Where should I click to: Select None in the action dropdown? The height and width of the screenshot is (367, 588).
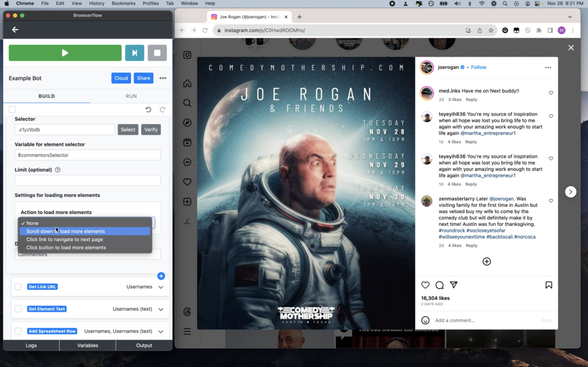85,223
